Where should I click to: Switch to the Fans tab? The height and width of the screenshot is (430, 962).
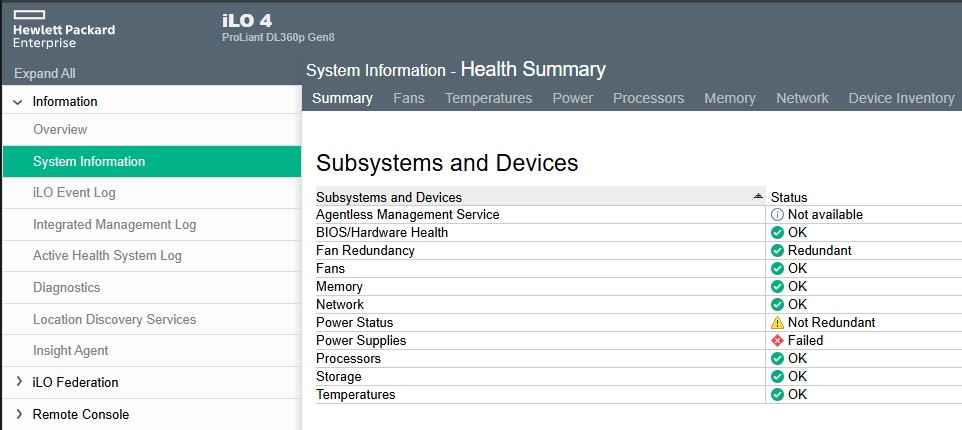(x=409, y=98)
